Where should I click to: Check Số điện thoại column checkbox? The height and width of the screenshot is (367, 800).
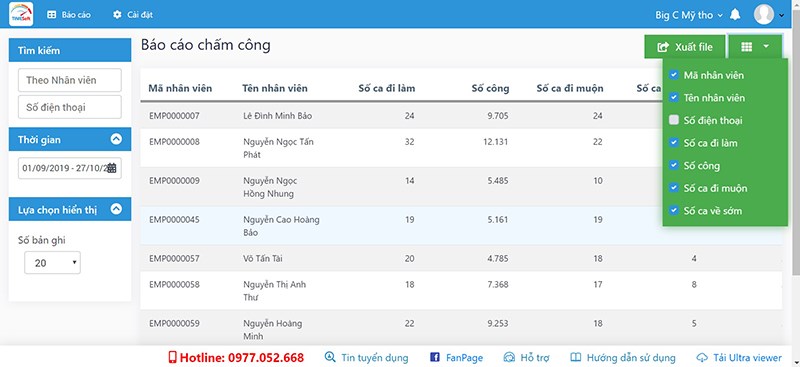[x=673, y=120]
